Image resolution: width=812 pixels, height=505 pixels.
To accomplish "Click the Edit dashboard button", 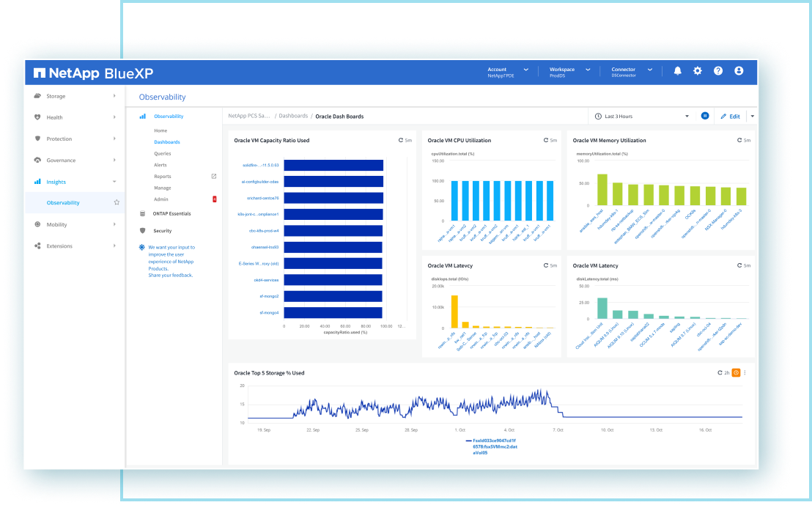I will click(x=730, y=116).
